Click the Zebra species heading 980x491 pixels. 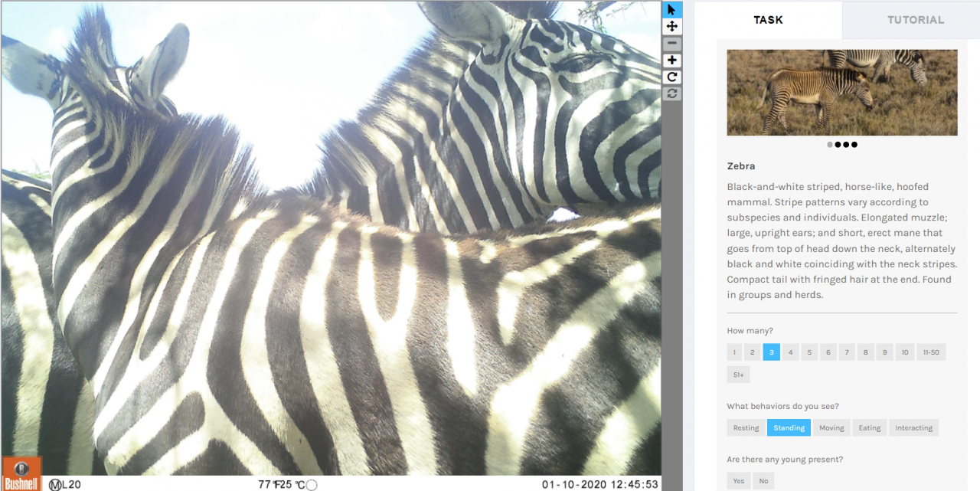click(741, 165)
